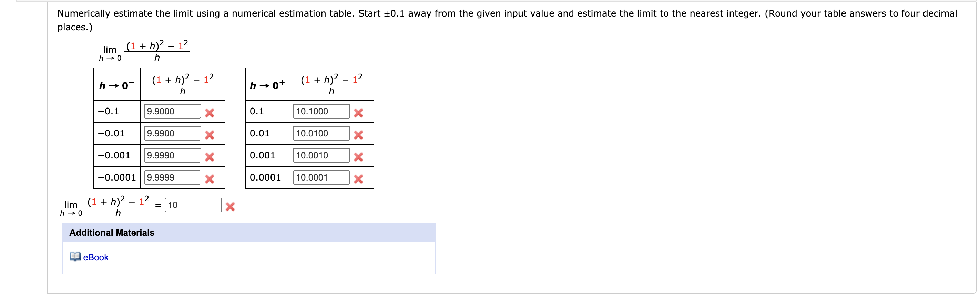Select the answer field containing 10.0100
The image size is (980, 297).
321,133
